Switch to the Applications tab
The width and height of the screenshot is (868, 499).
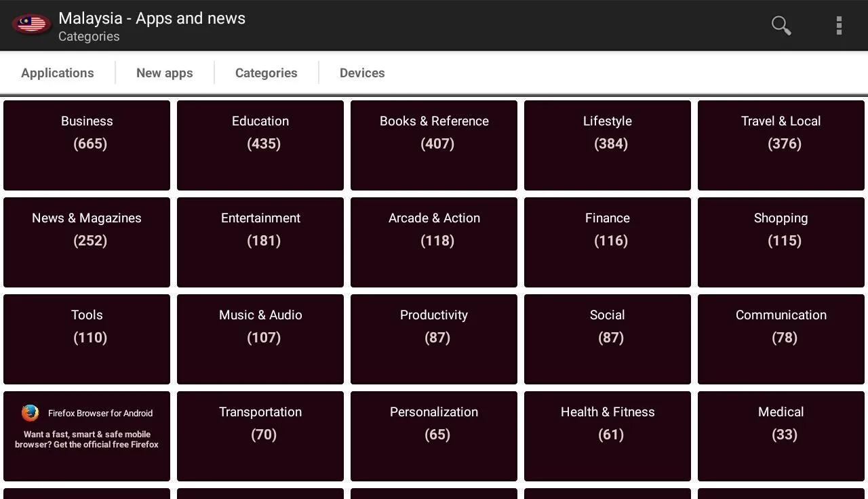click(58, 73)
